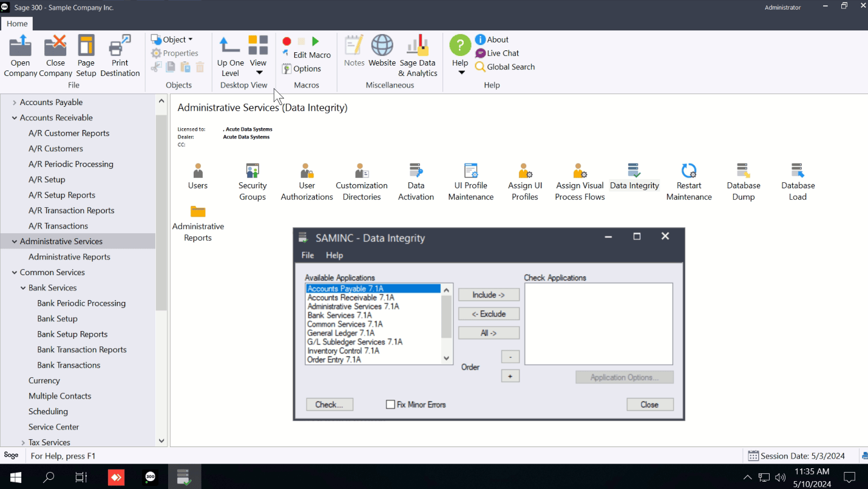
Task: Open Windows Start menu
Action: 16,477
